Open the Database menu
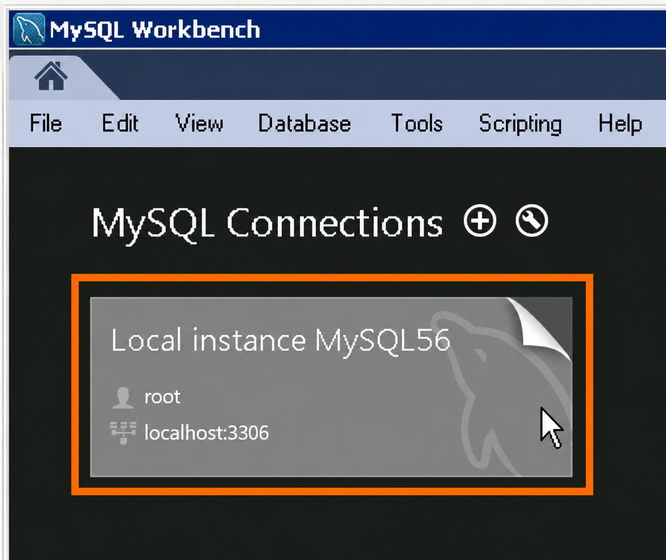The image size is (666, 560). pos(305,124)
